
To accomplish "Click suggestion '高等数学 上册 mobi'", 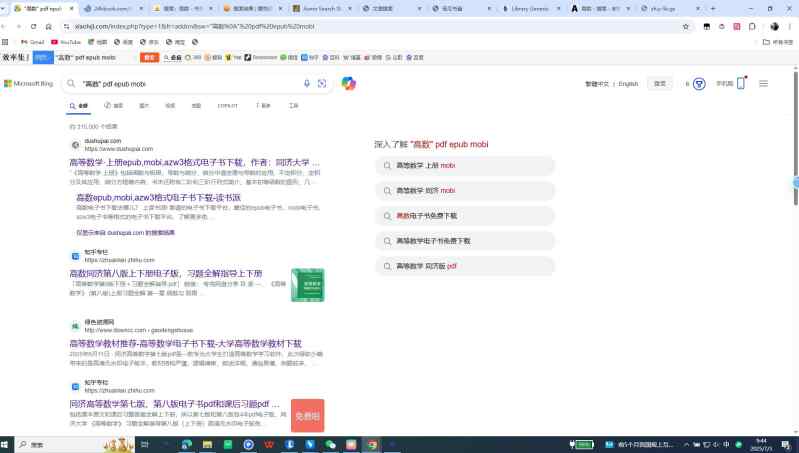I will (465, 166).
